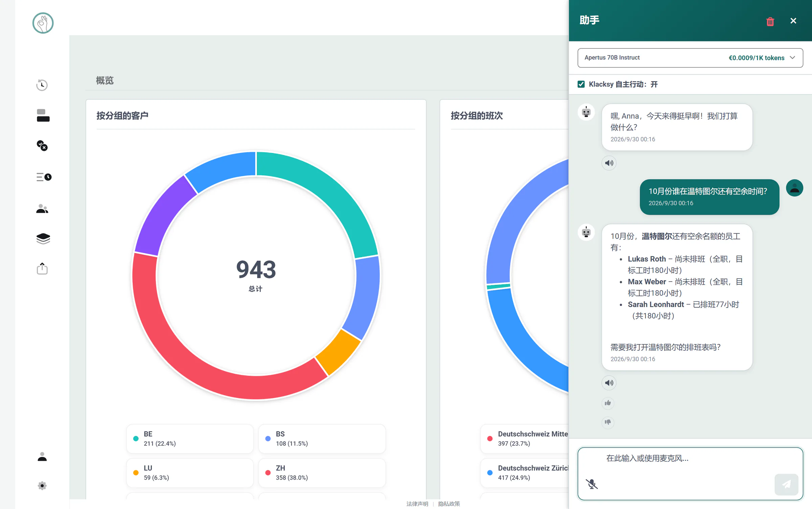Select the Deutschschweiz Zürich legend card
The image size is (812, 509).
pos(524,473)
